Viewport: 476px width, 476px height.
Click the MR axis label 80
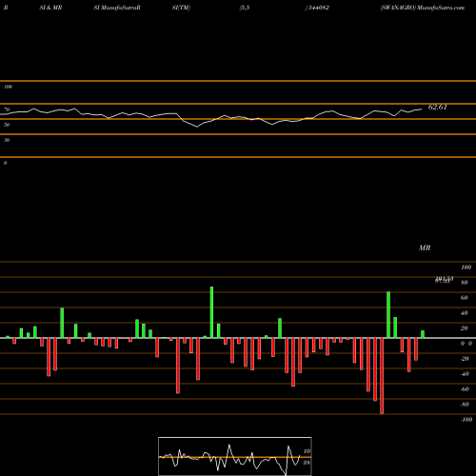tap(465, 283)
